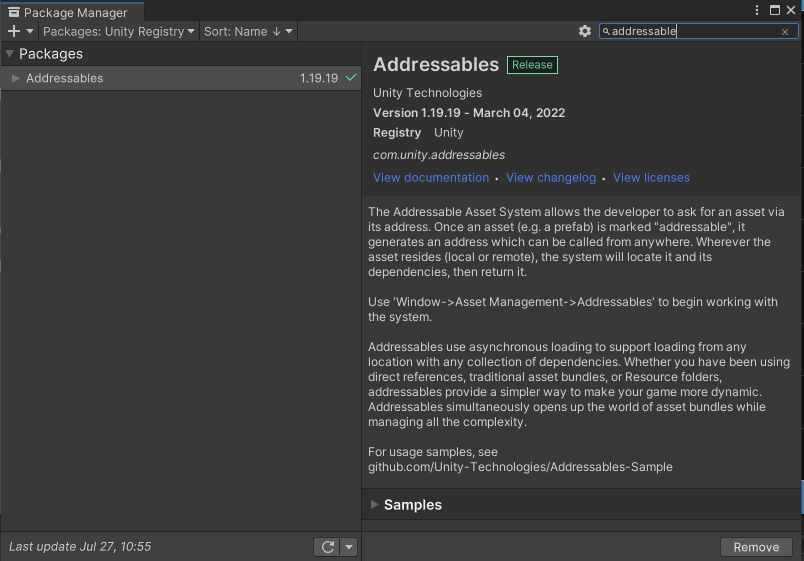Click the Registry Unity label

[418, 133]
